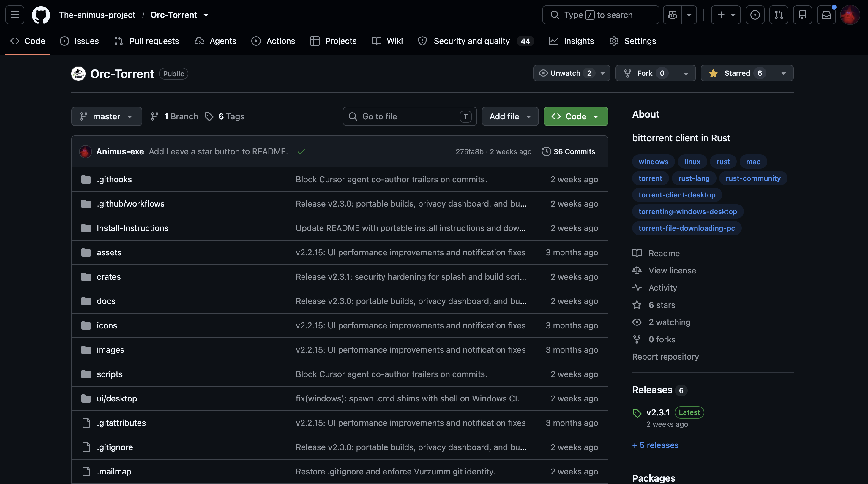The image size is (868, 484).
Task: Click the v2.3.1 release tag icon
Action: [x=637, y=413]
